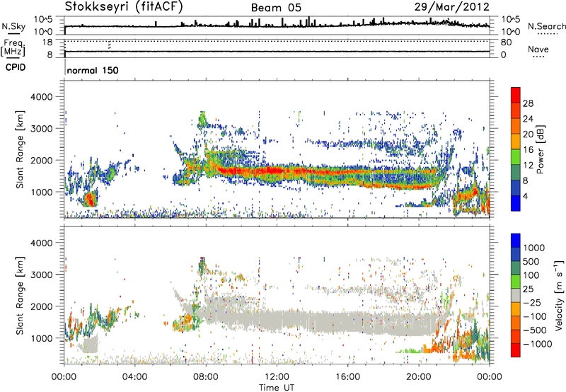This screenshot has height=392, width=566.
Task: Click the '04:00' time tick label
Action: [134, 377]
